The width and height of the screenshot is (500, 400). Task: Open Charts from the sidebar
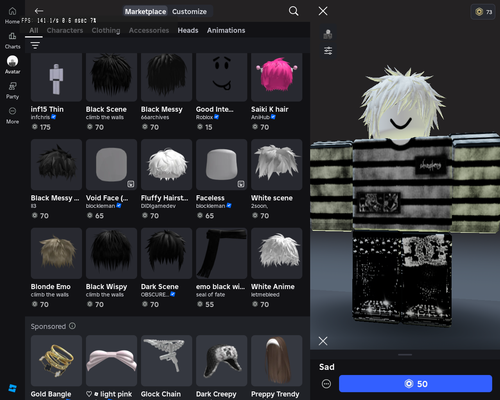(x=12, y=41)
